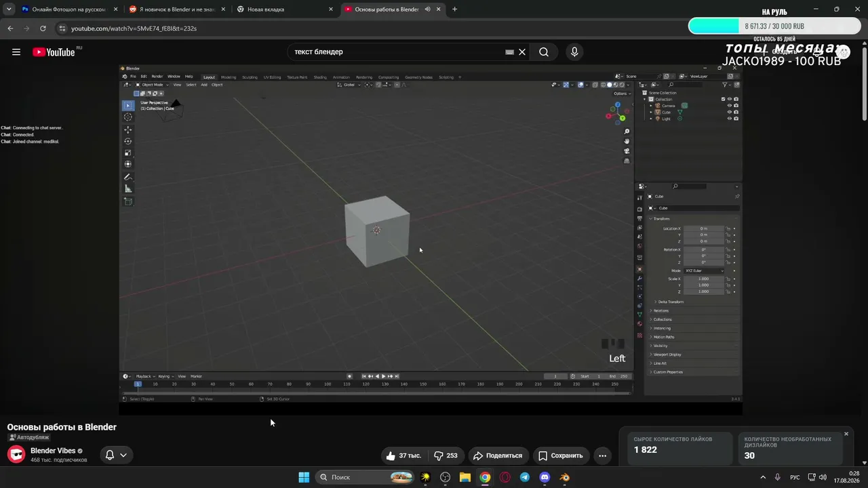868x488 pixels.
Task: Click the Поделиться share button
Action: (x=498, y=455)
